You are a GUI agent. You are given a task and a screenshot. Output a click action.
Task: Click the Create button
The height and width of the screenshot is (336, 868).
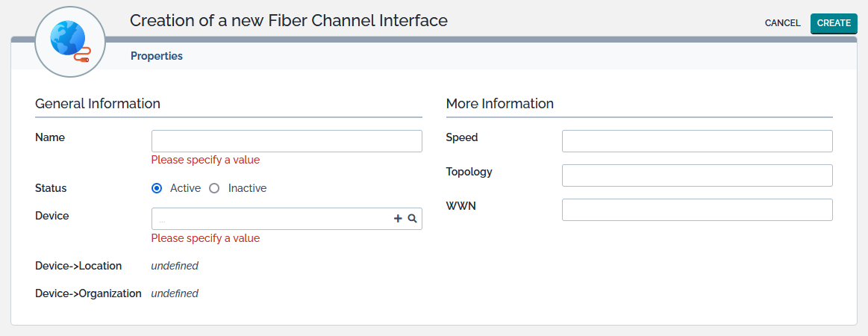(x=834, y=23)
